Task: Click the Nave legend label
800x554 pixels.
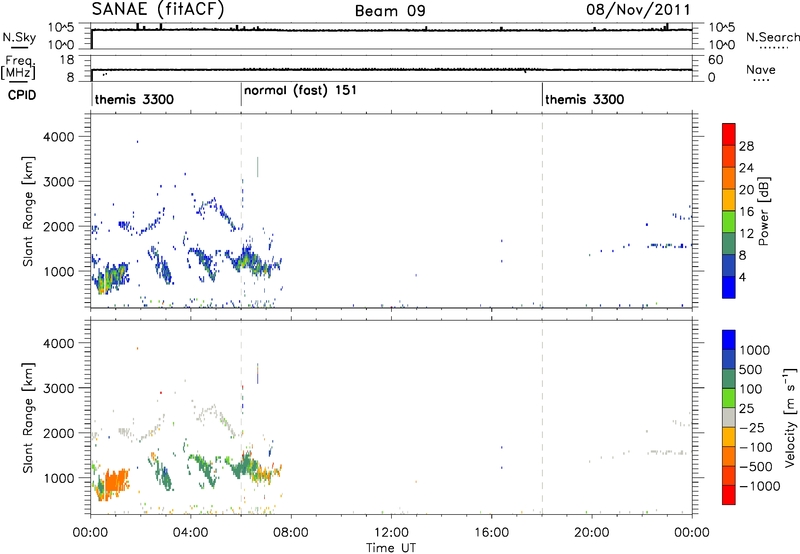Action: click(x=761, y=69)
